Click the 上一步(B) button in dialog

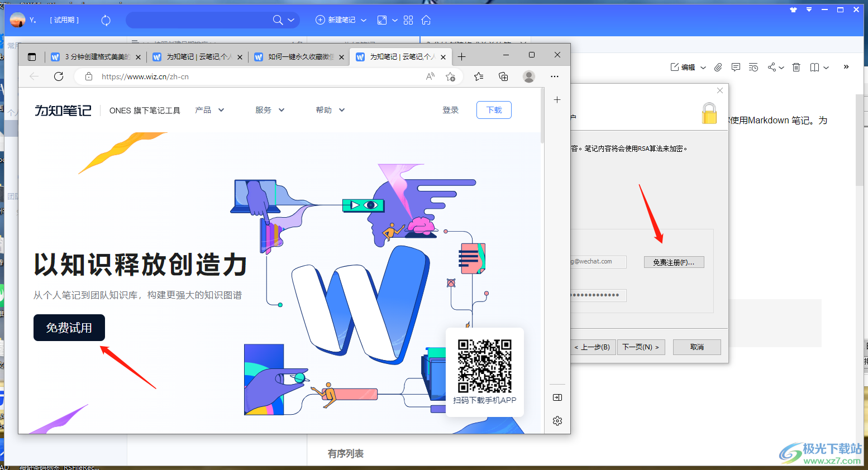tap(593, 347)
